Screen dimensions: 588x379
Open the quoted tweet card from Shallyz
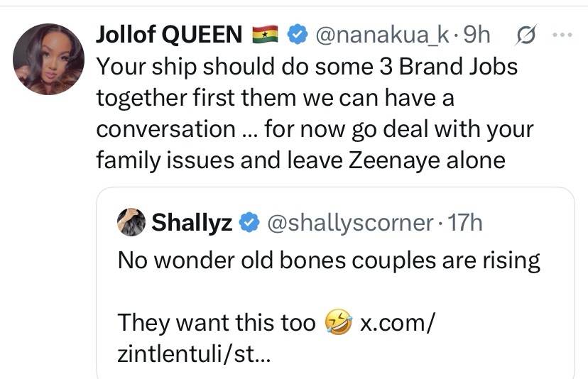pyautogui.click(x=335, y=283)
